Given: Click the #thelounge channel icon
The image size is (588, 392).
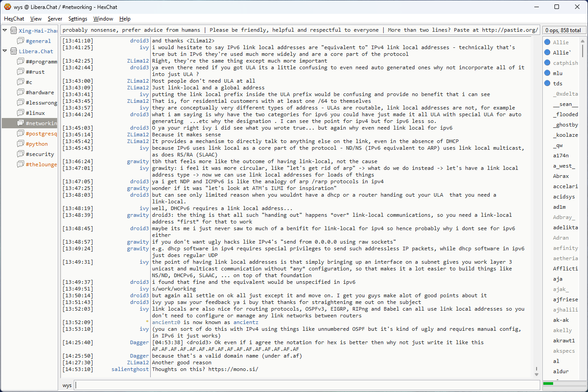Looking at the screenshot, I should coord(21,164).
